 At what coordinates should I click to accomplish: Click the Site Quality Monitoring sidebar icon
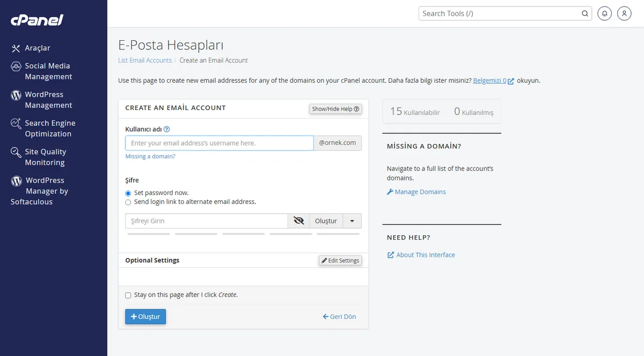(x=16, y=152)
